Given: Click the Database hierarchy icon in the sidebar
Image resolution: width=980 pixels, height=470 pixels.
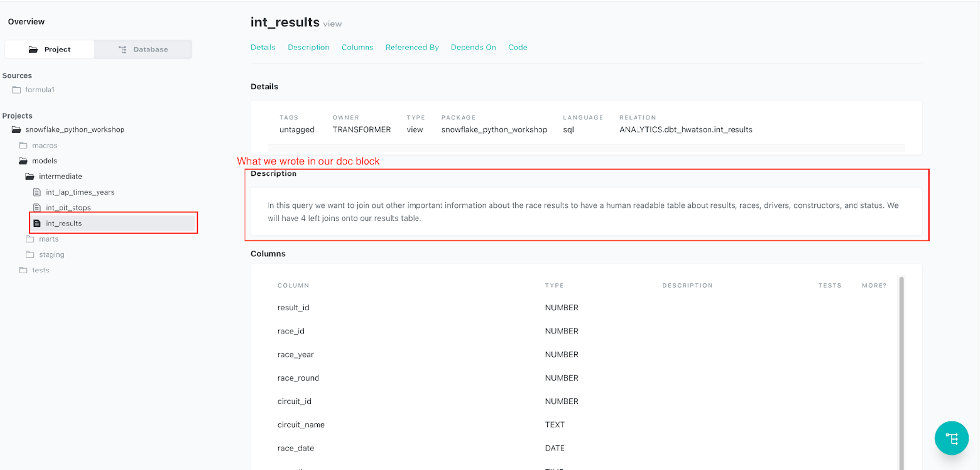Looking at the screenshot, I should pos(122,49).
